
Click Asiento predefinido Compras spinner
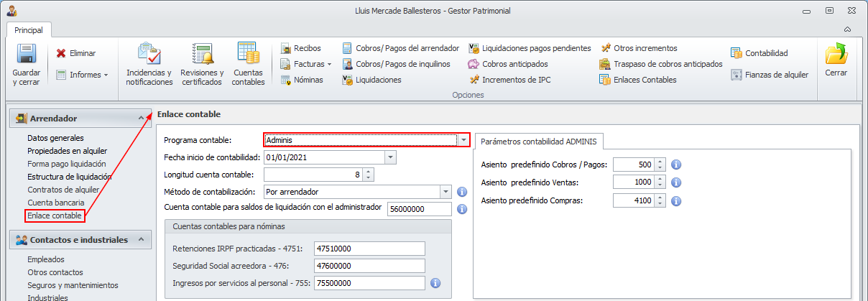[661, 200]
